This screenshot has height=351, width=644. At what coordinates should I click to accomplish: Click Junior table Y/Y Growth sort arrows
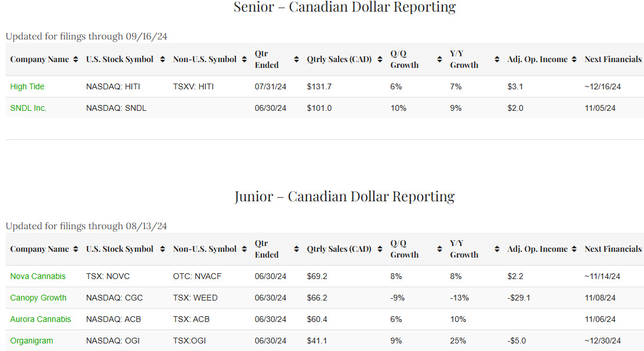click(x=497, y=249)
